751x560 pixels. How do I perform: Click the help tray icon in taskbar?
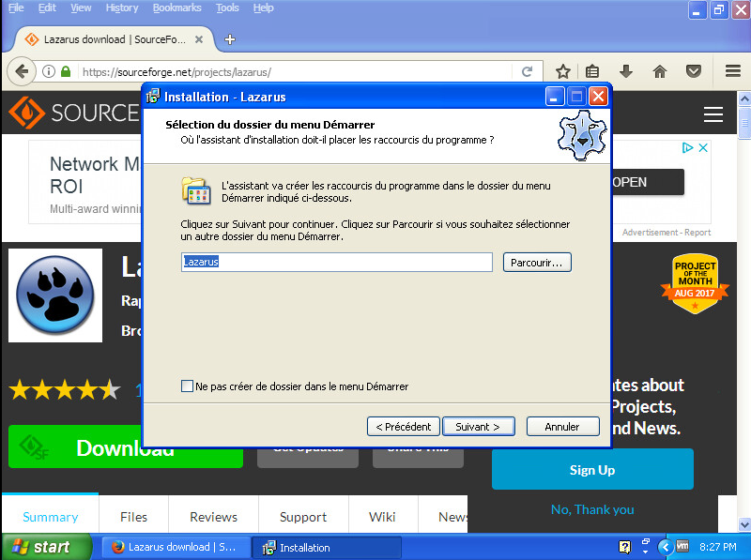(x=624, y=547)
